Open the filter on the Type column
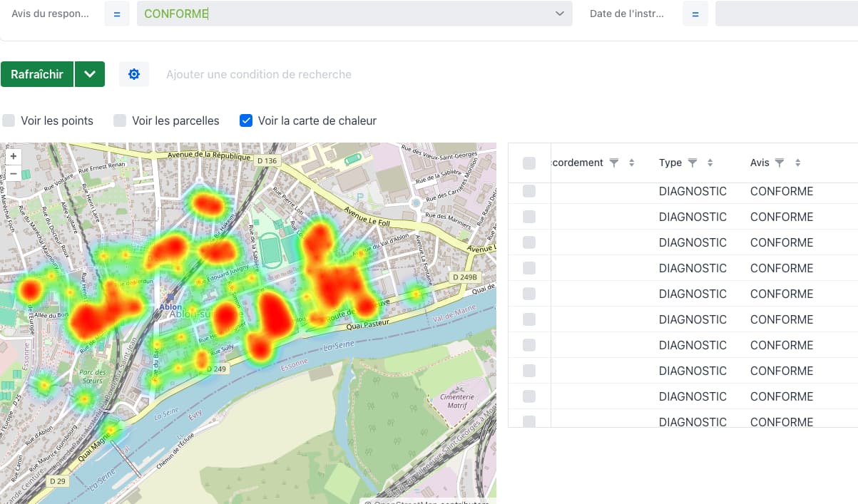 (694, 163)
